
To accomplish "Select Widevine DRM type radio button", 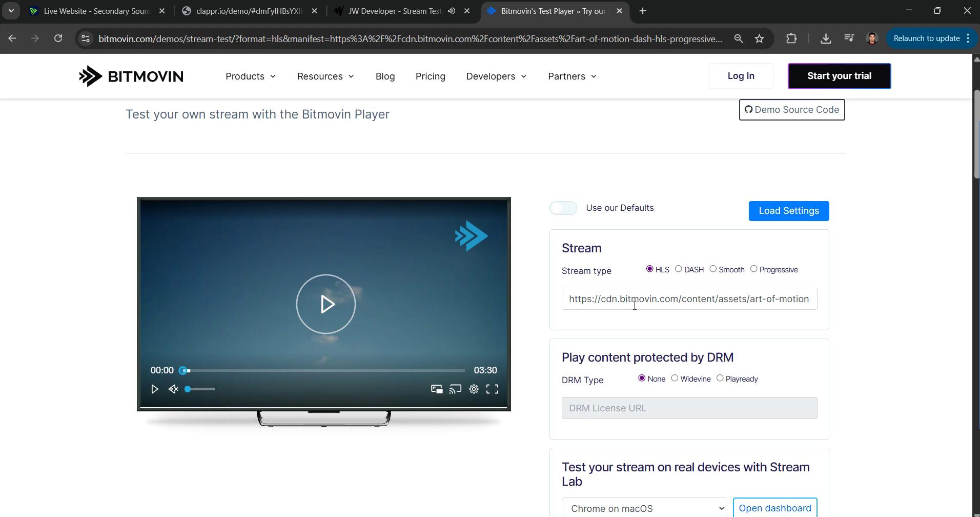I will [x=675, y=379].
